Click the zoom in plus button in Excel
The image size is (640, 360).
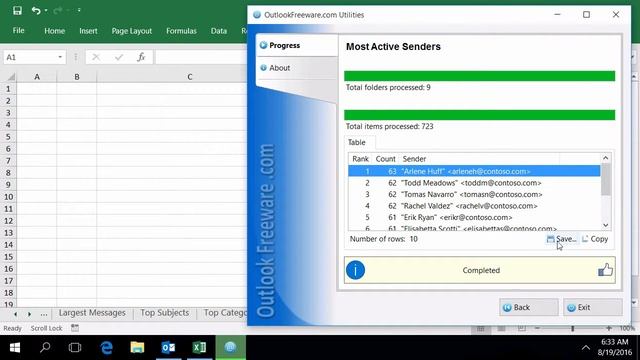(x=609, y=328)
